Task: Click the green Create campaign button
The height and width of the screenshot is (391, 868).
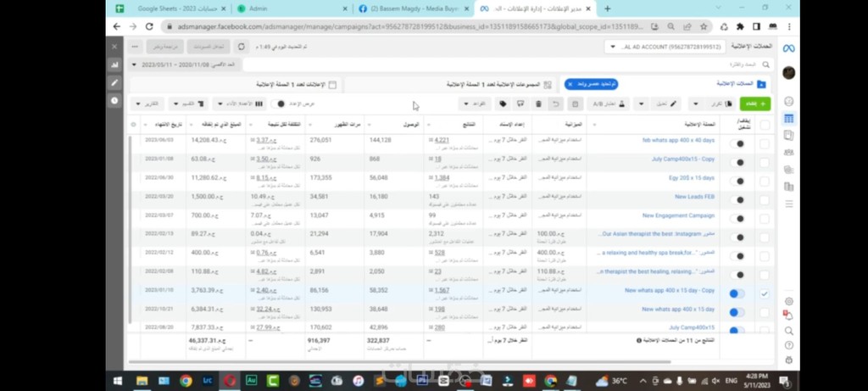Action: click(754, 103)
